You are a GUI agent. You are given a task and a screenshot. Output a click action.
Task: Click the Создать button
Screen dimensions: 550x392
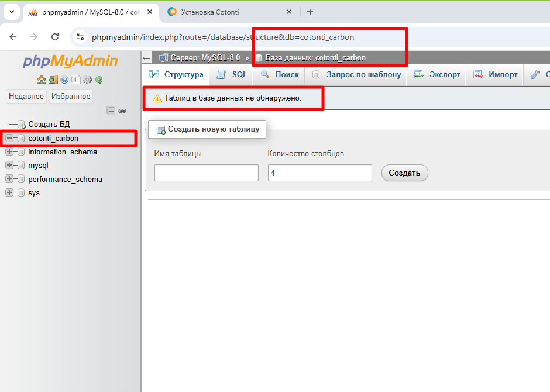tap(404, 173)
